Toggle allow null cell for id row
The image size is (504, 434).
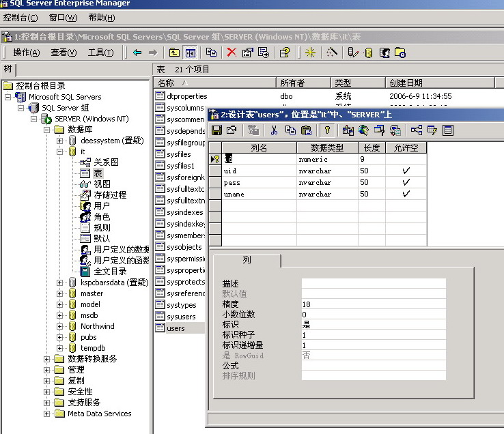tap(406, 159)
